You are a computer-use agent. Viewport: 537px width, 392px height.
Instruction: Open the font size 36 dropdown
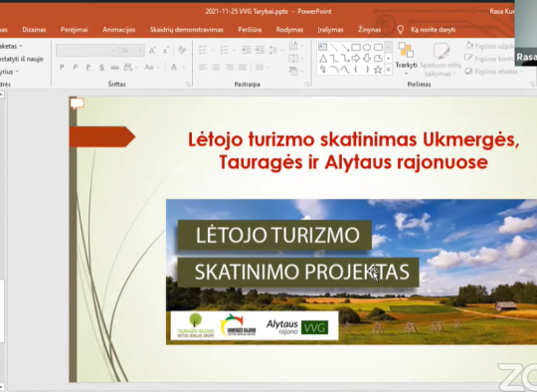click(141, 51)
